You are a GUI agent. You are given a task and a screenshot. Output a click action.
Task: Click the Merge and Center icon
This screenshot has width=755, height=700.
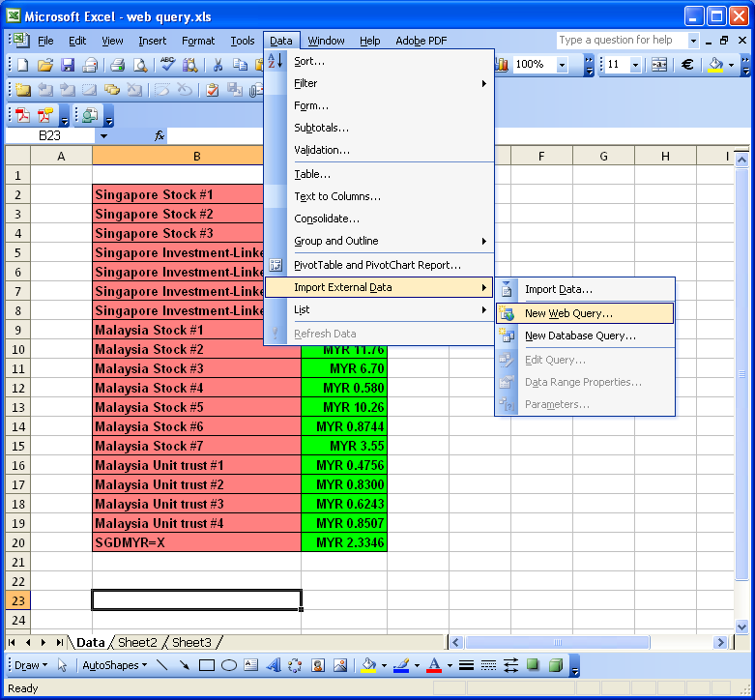(659, 65)
